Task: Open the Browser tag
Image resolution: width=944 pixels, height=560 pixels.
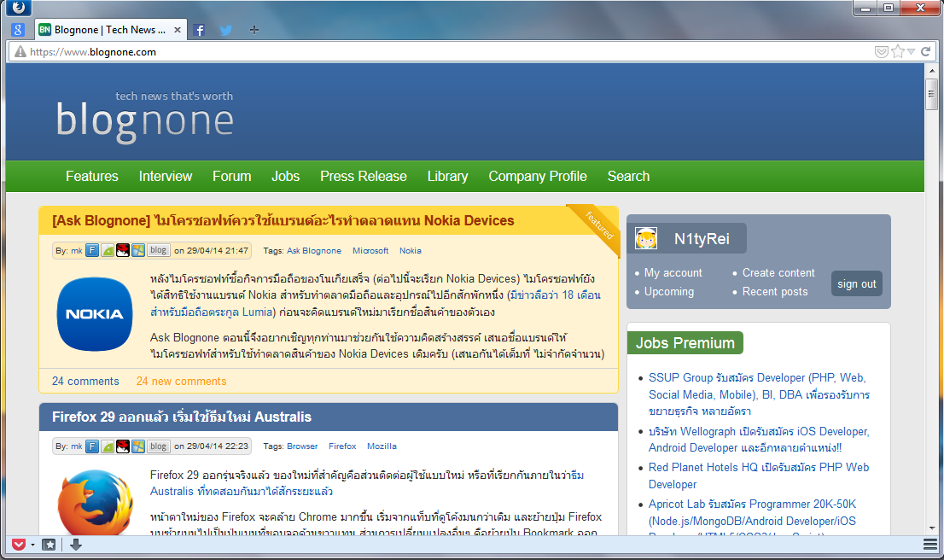Action: pyautogui.click(x=302, y=446)
